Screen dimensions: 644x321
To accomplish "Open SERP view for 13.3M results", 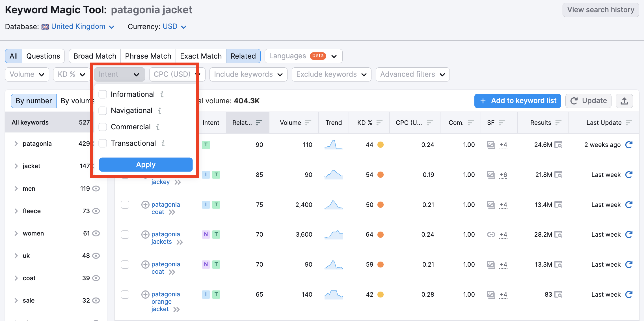I will (x=558, y=265).
